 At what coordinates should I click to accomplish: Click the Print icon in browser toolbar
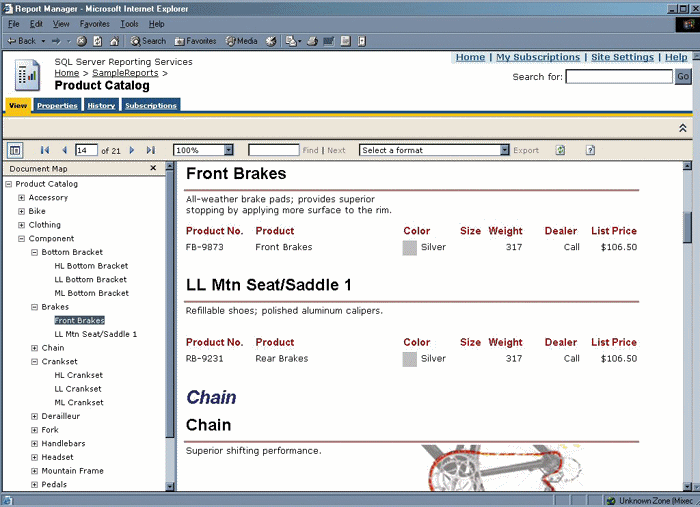[x=312, y=41]
